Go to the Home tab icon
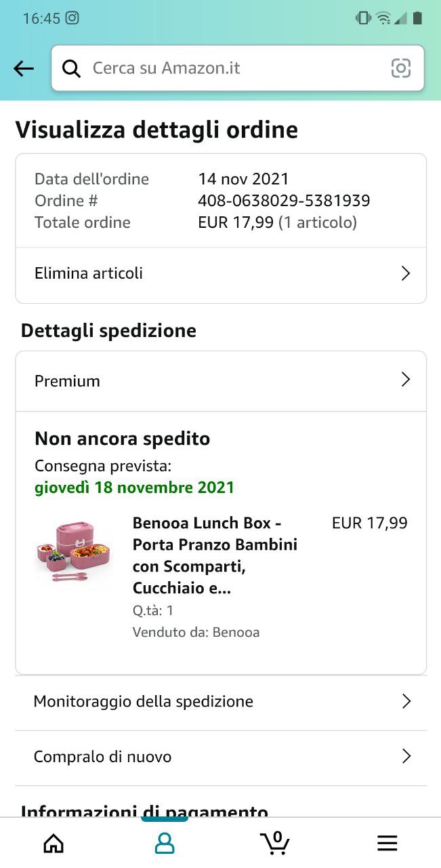The image size is (441, 868). click(x=54, y=843)
